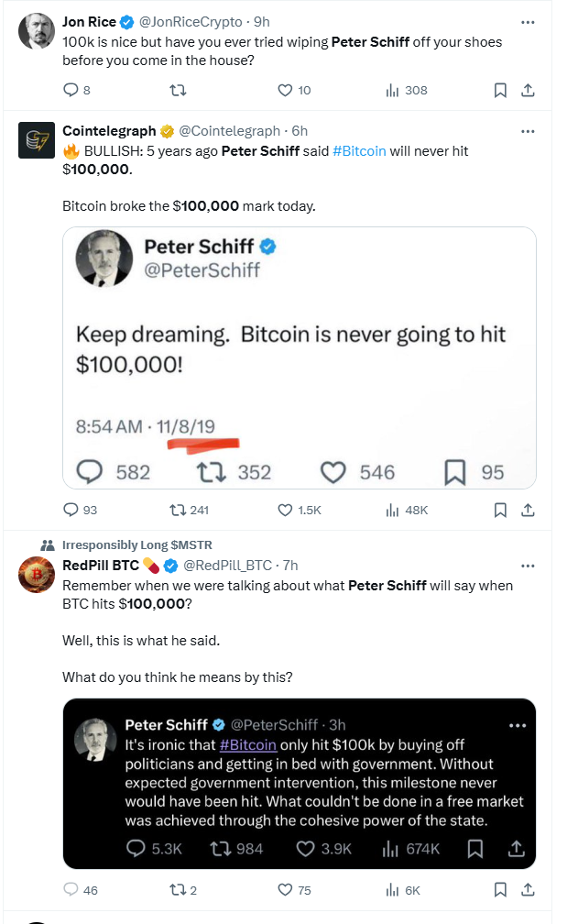Open the Irresponsibly Long $MSTR community label

[x=137, y=545]
